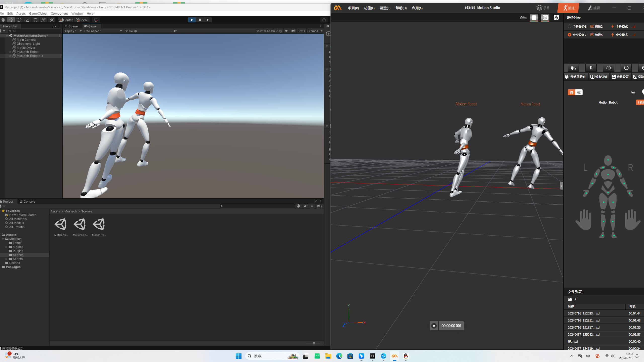The image size is (644, 362).
Task: Select the Unity Hand tool
Action: pos(3,20)
